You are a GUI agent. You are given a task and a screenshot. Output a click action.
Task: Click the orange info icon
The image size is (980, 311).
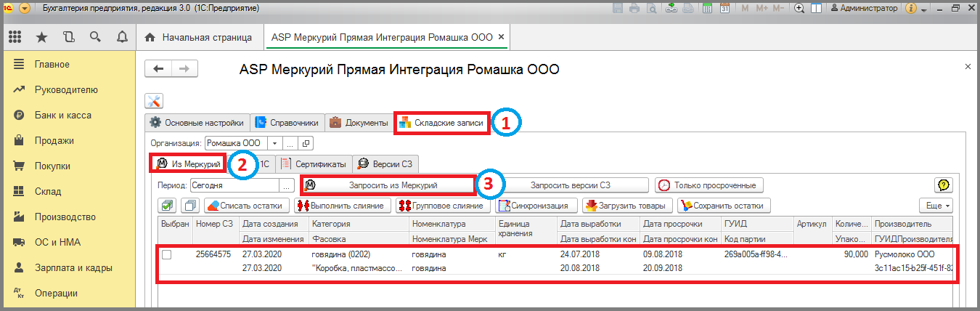point(912,9)
